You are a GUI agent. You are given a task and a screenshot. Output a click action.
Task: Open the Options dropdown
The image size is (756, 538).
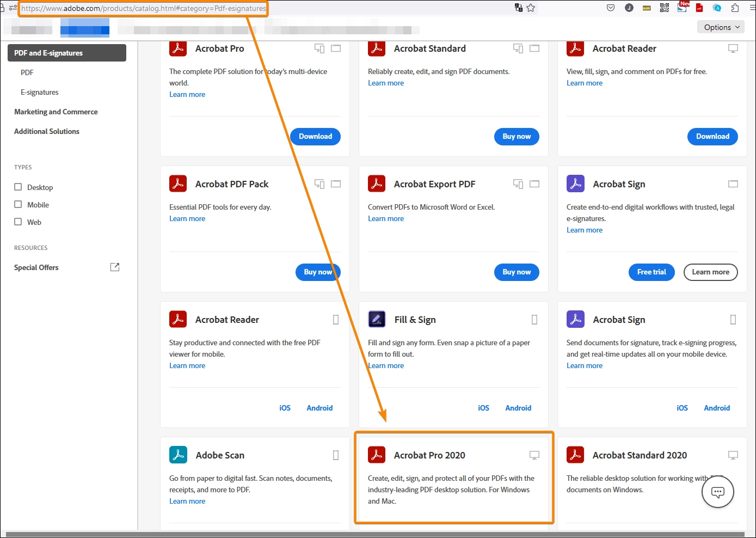[x=721, y=27]
